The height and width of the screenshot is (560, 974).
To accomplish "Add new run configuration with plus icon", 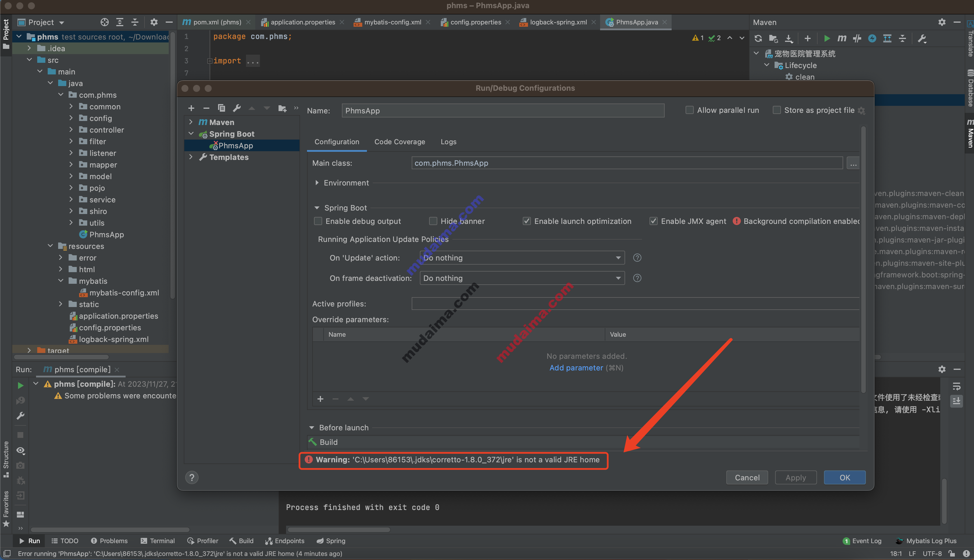I will pos(191,108).
